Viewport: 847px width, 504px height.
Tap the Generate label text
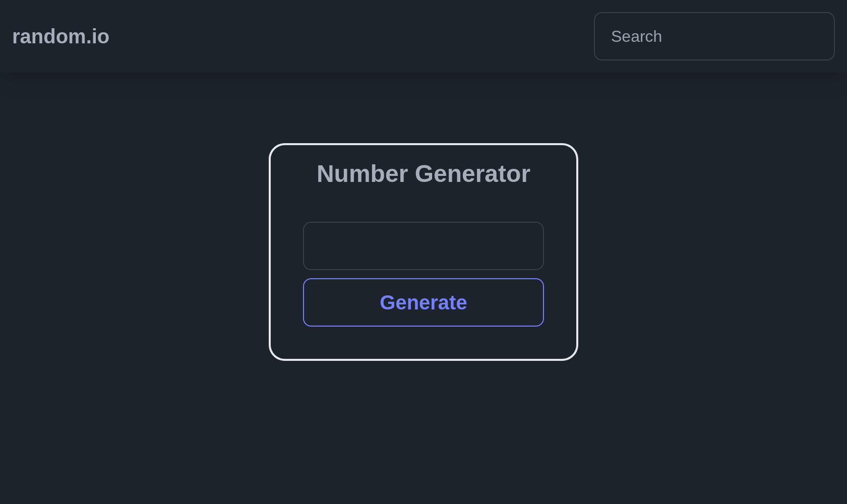(x=423, y=302)
